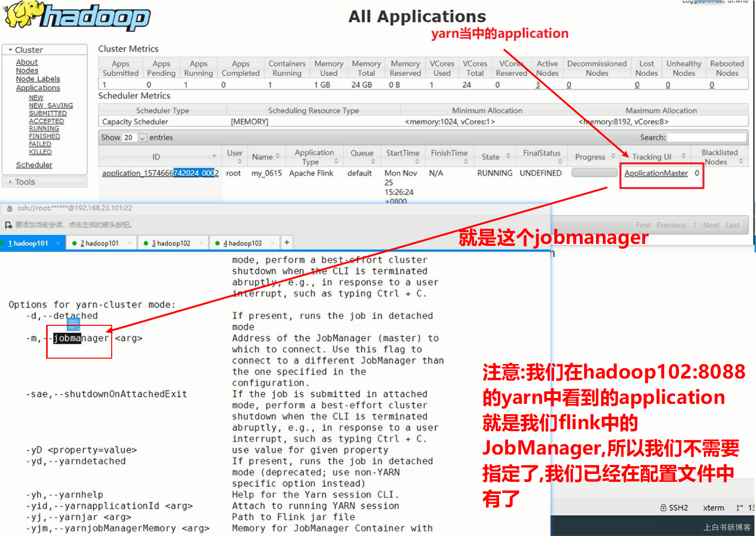Click the ssh://root@192.168.23.101 address bar
Screen dimensions: 756x536
75,208
